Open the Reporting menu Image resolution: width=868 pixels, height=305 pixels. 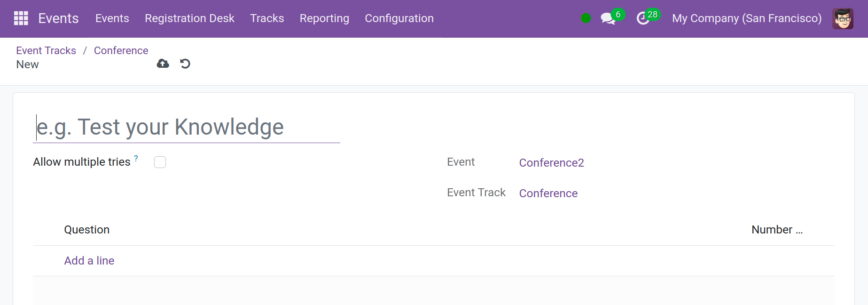(324, 18)
